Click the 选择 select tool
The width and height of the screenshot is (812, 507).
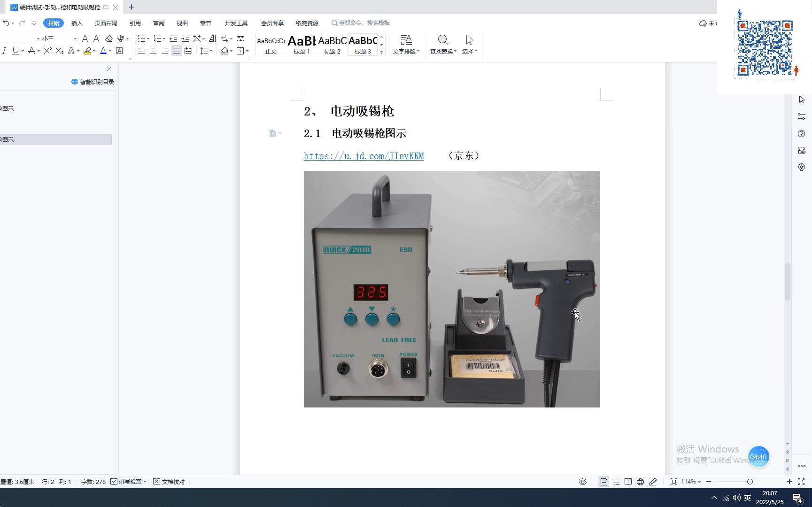pos(469,45)
